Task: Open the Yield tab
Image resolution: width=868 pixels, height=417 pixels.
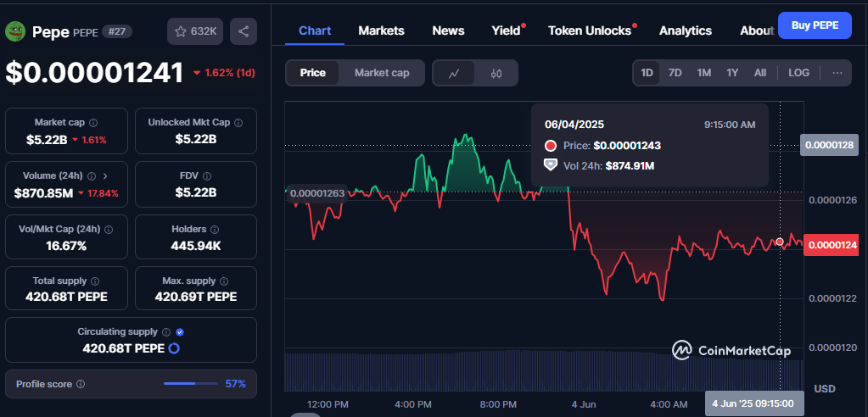Action: point(506,31)
